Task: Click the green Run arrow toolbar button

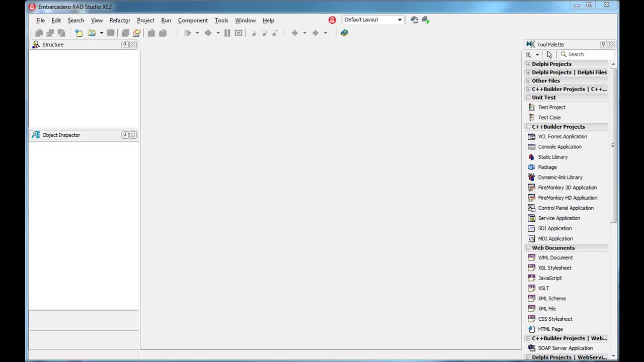Action: [188, 33]
